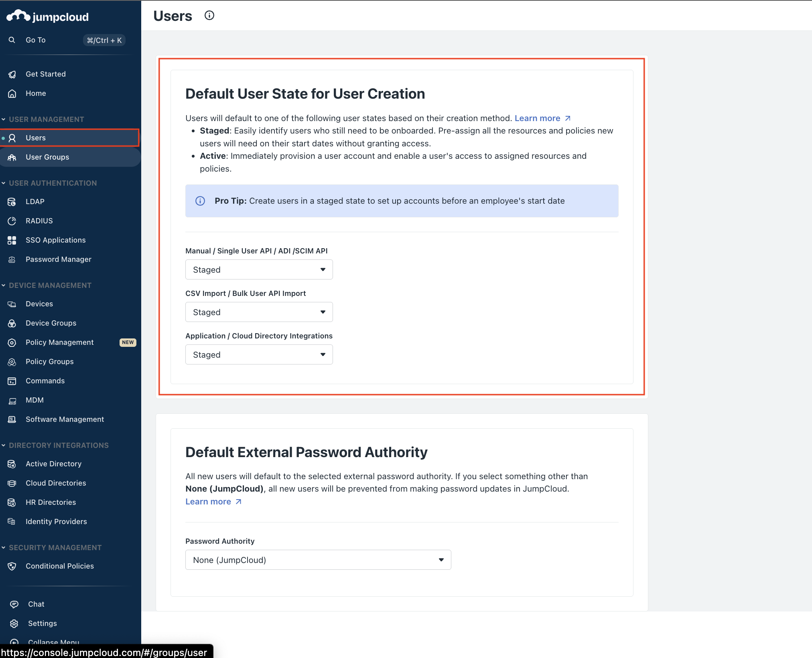Image resolution: width=812 pixels, height=658 pixels.
Task: Click the Devices icon in sidebar
Action: (12, 304)
